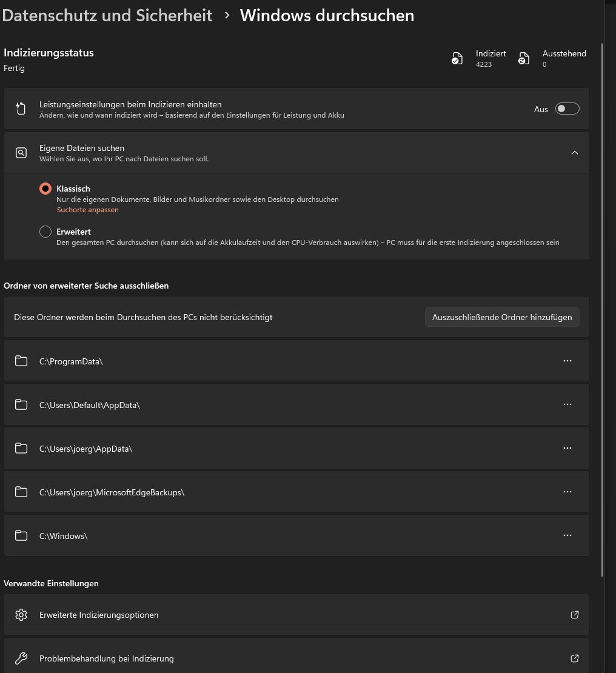
Task: Click the Indiziert document checkmark icon
Action: [x=457, y=59]
